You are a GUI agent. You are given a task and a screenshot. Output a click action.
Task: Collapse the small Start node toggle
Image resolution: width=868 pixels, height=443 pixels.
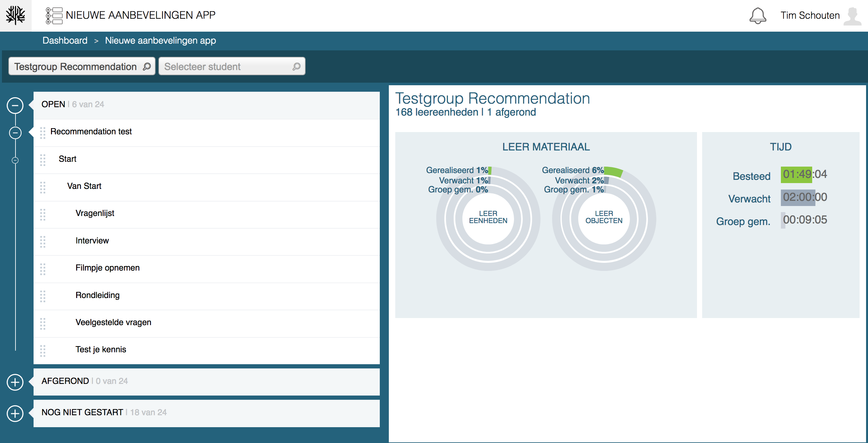[x=15, y=160]
